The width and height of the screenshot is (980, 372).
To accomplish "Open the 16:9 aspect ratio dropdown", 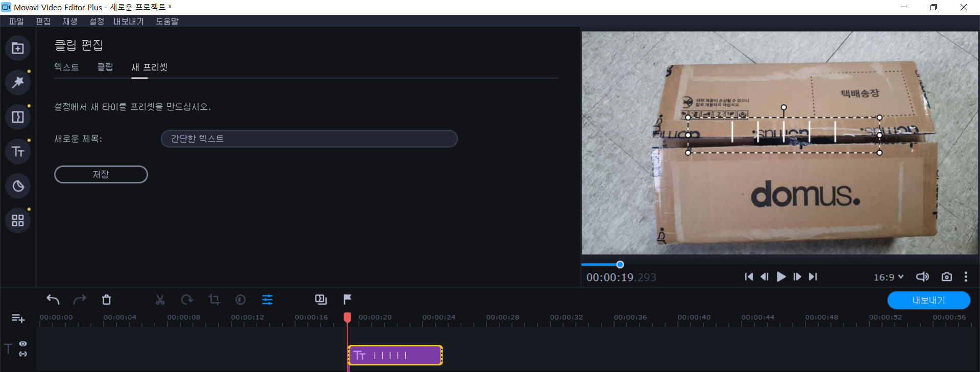I will (889, 277).
